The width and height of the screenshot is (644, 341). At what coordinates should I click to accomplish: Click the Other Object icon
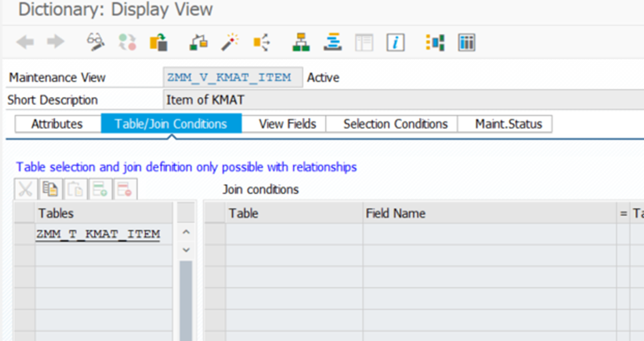click(x=159, y=42)
